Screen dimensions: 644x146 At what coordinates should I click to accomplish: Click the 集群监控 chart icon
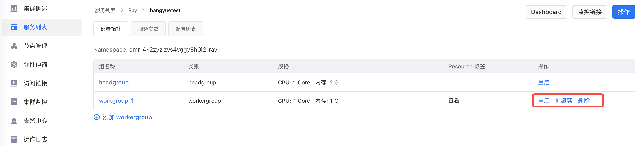14,102
